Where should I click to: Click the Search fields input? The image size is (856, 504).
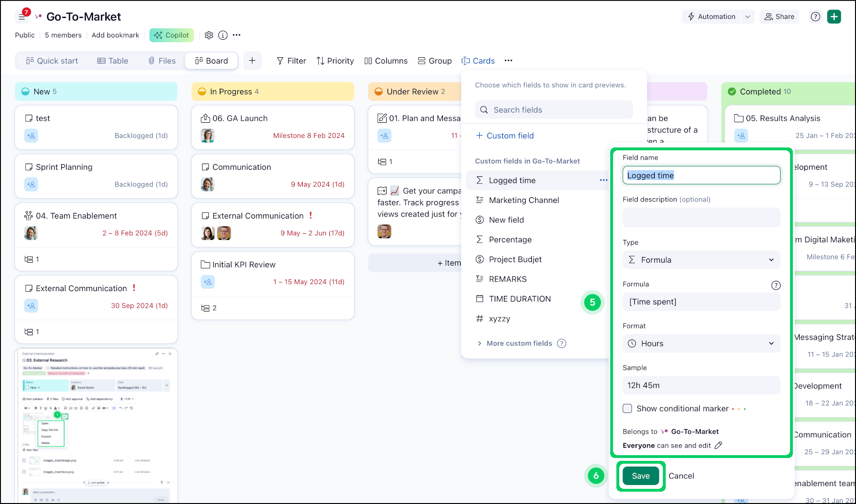tap(554, 110)
